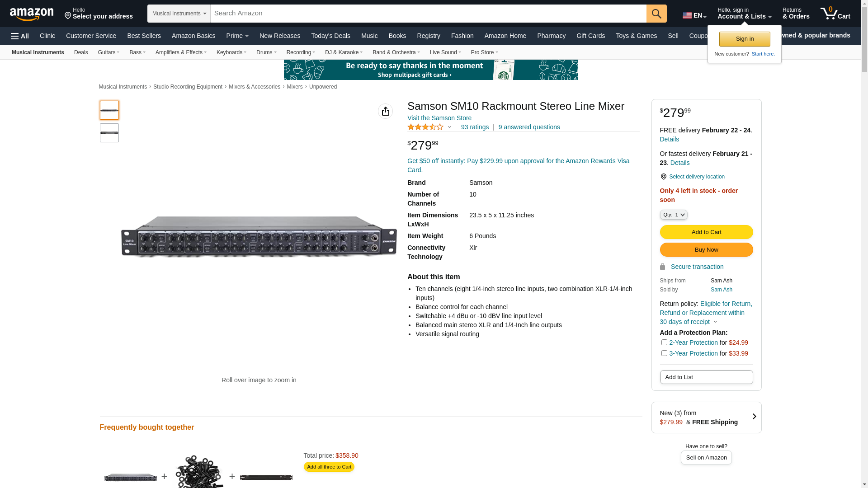Expand the star ratings breakdown arrow

pos(449,127)
